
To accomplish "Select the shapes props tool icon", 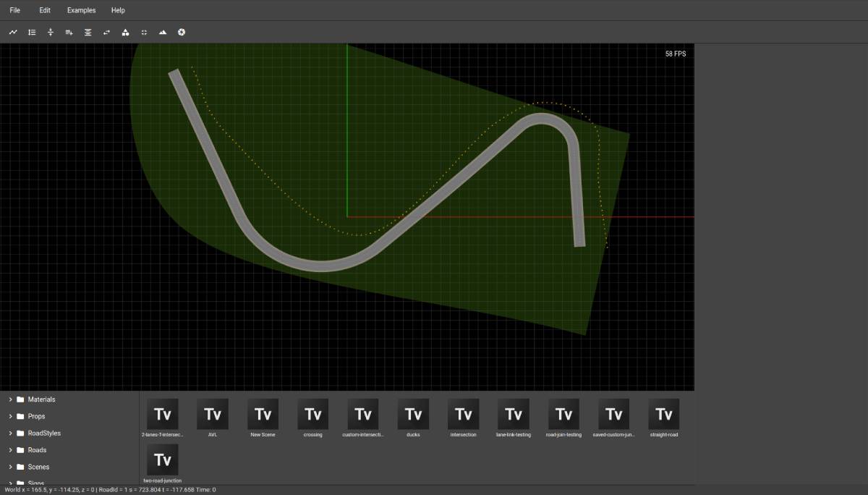I will click(x=125, y=32).
